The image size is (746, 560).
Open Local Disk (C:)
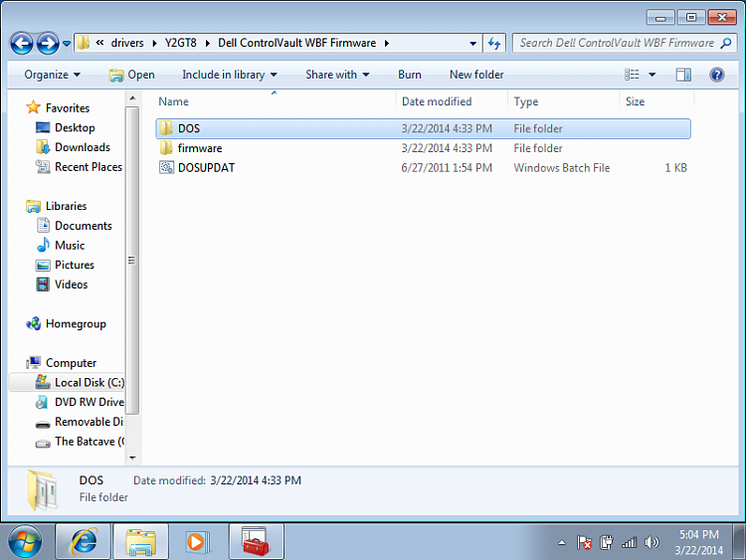[90, 383]
